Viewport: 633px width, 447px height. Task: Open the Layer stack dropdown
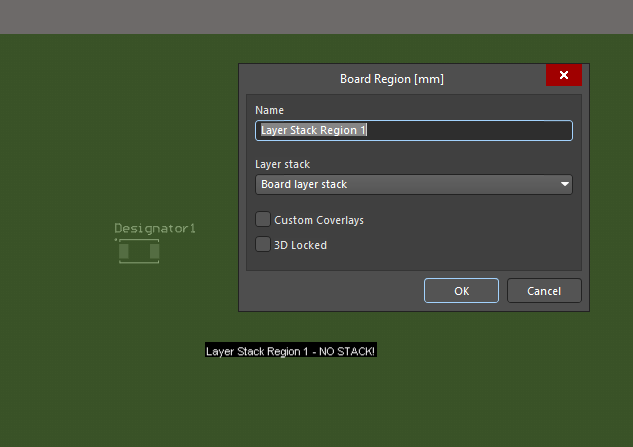(414, 185)
